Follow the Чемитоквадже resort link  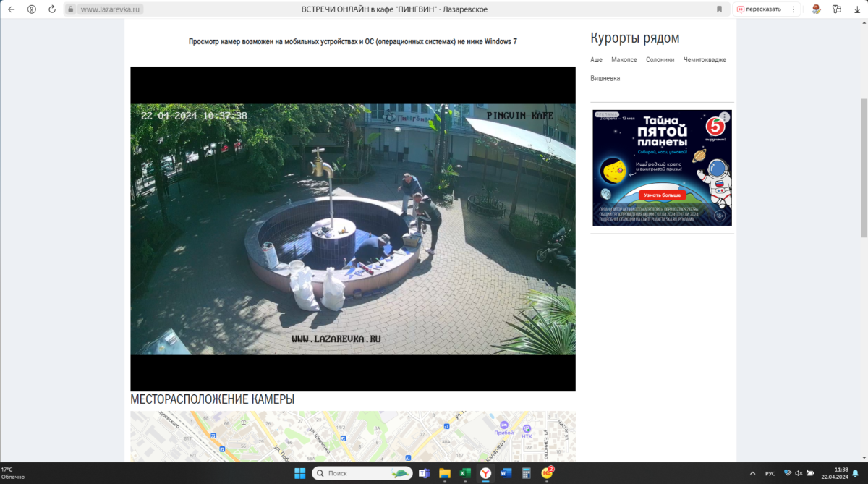point(705,60)
